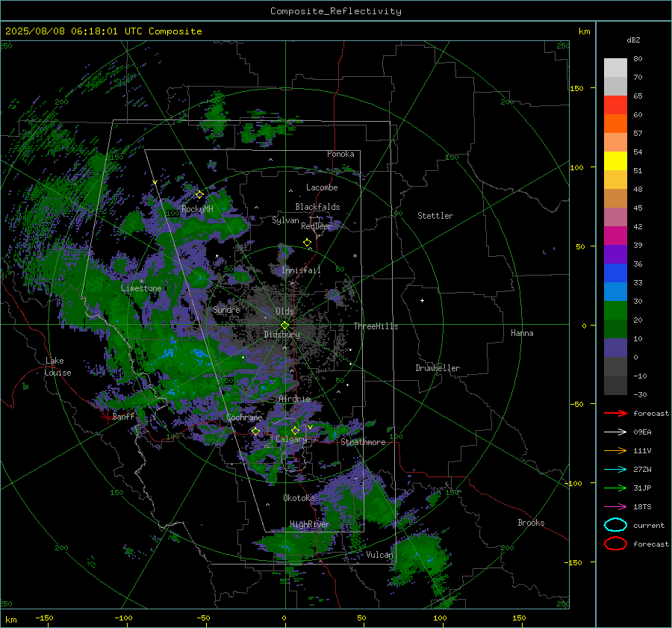The image size is (672, 628).
Task: Click the -30 value on dBZ scale
Action: tap(640, 394)
